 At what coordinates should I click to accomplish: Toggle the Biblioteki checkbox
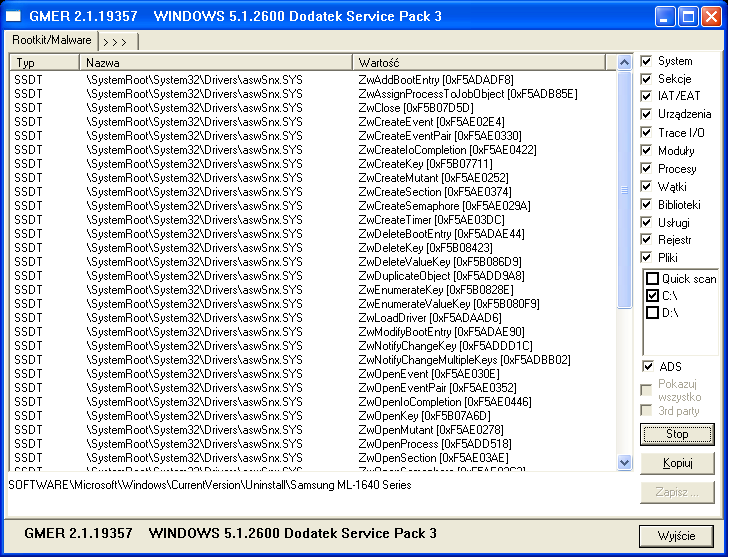pyautogui.click(x=646, y=204)
